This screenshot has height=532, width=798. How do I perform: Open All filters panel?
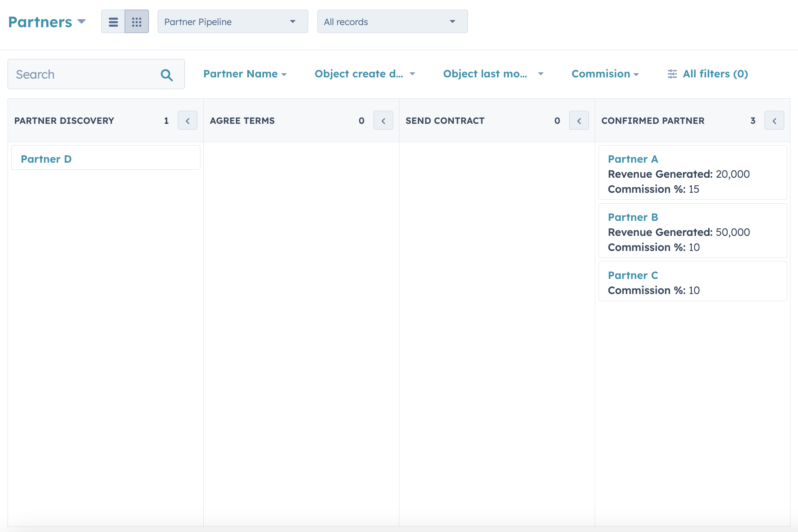pyautogui.click(x=708, y=74)
